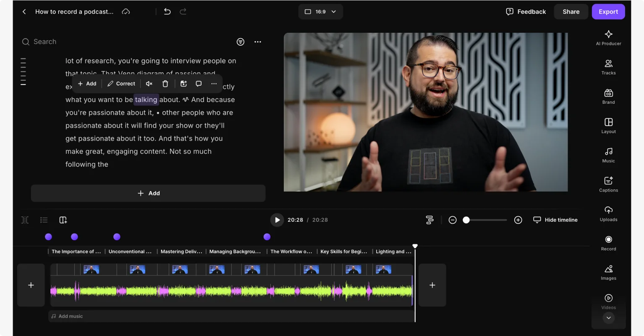Open the AI Producer panel

pos(608,38)
